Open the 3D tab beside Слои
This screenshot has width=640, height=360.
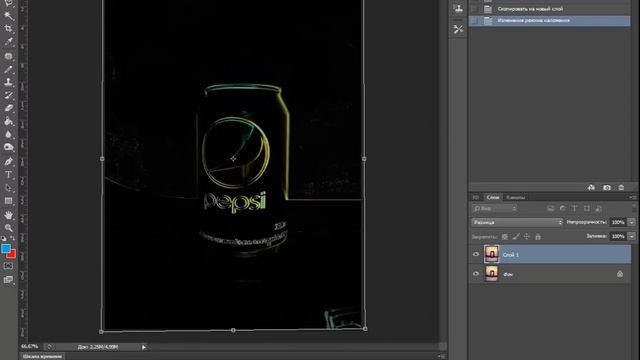click(x=476, y=197)
